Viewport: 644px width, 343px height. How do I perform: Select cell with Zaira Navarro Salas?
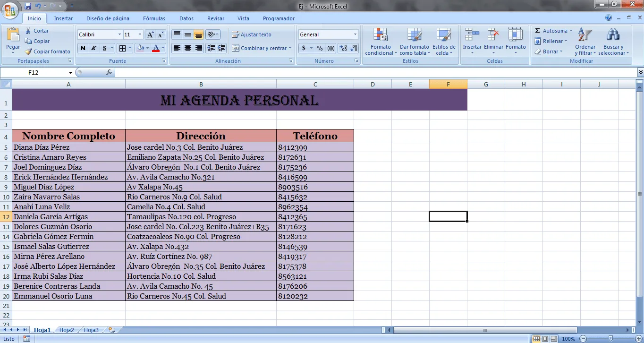click(x=69, y=197)
